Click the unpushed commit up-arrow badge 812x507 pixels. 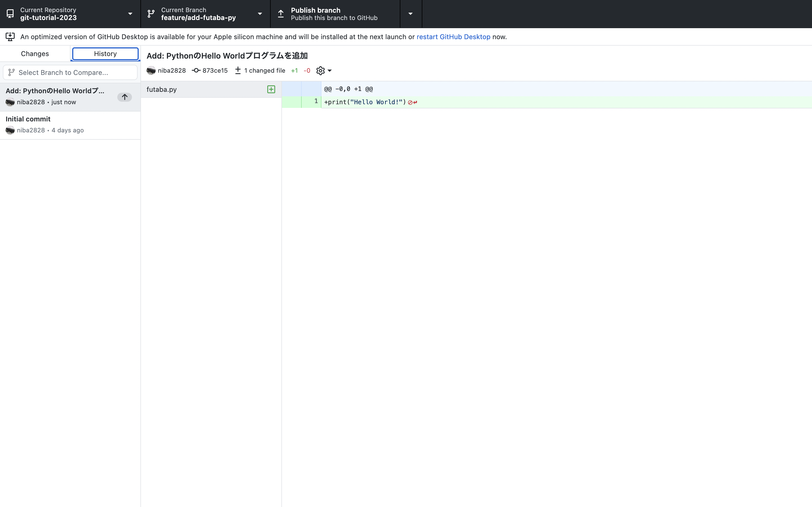(125, 97)
